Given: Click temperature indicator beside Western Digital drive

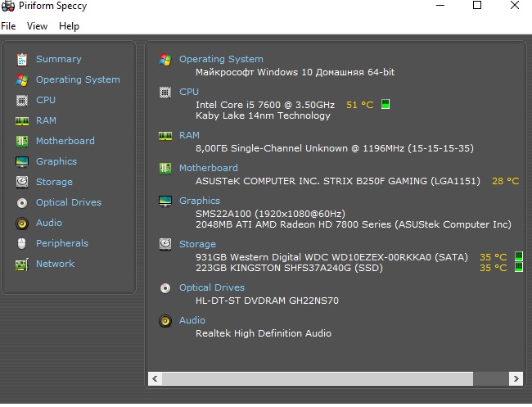Looking at the screenshot, I should (x=518, y=256).
